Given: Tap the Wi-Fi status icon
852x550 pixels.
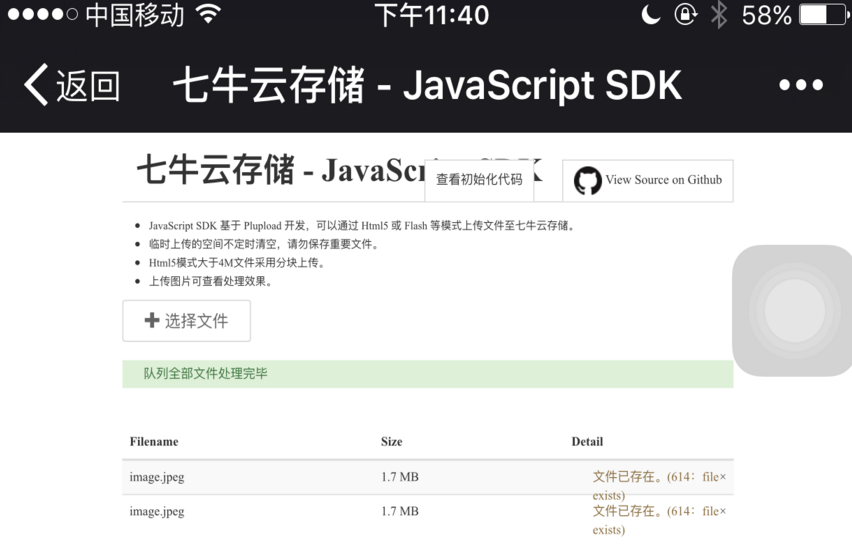Looking at the screenshot, I should 209,14.
